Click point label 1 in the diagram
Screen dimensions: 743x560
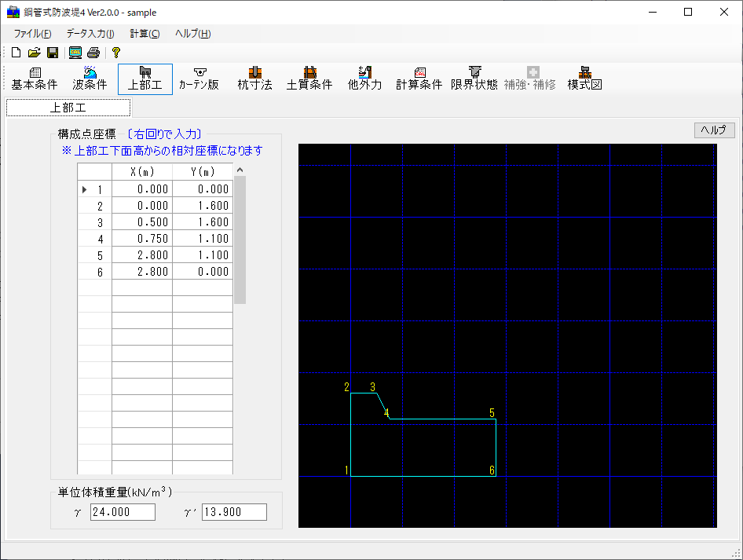tap(346, 470)
